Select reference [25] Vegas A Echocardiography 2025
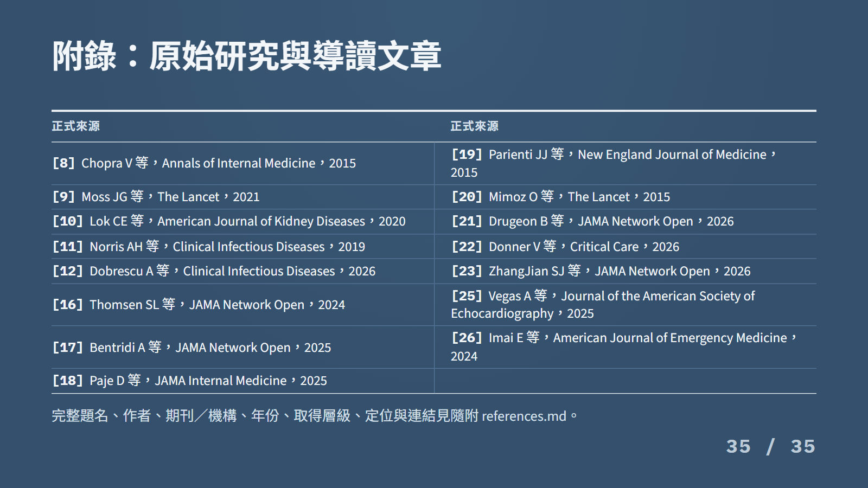Viewport: 868px width, 488px height. pyautogui.click(x=603, y=305)
